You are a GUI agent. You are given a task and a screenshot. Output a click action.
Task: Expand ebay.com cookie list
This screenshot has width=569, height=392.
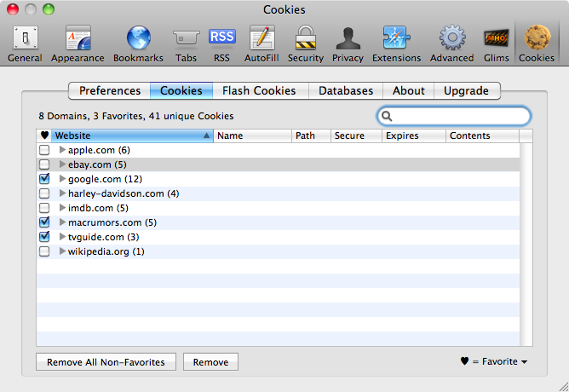(x=62, y=164)
